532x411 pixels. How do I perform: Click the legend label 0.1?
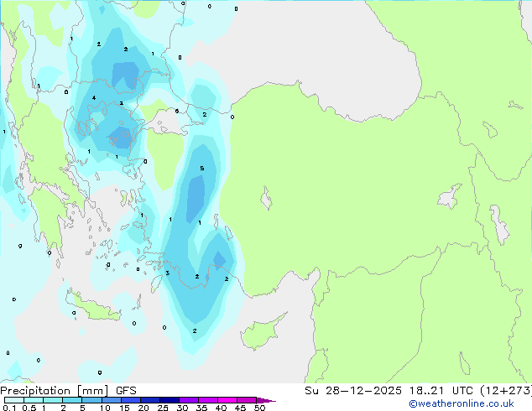click(9, 408)
